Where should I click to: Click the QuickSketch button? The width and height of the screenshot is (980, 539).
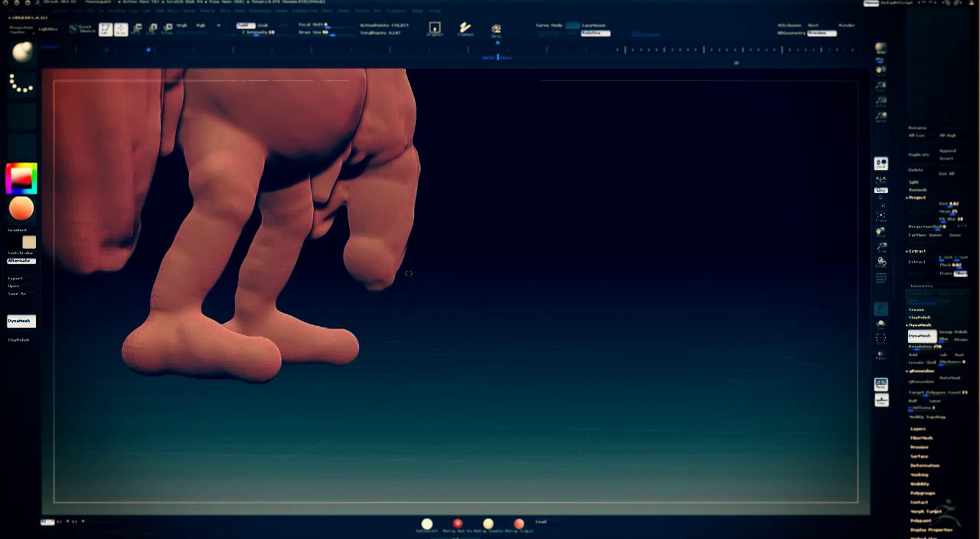point(82,29)
